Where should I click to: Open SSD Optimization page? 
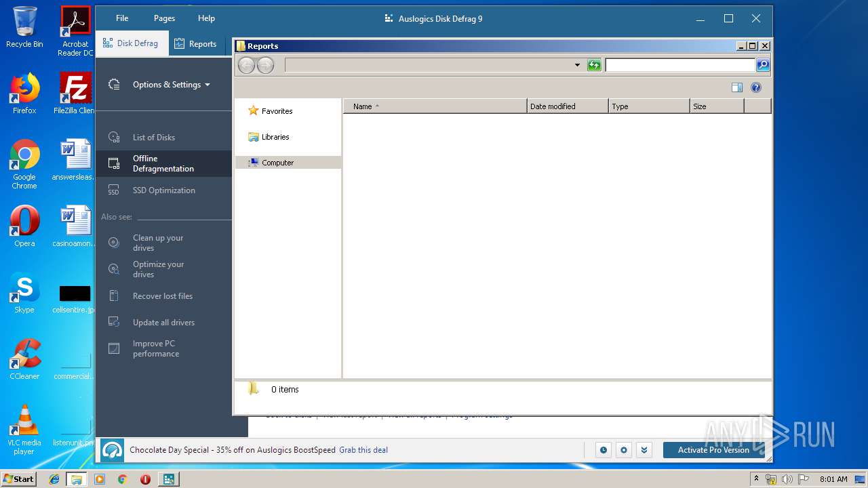tap(164, 190)
